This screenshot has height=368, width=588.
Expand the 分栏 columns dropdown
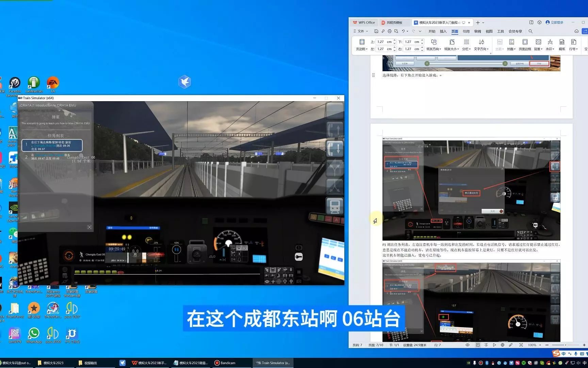coord(466,49)
